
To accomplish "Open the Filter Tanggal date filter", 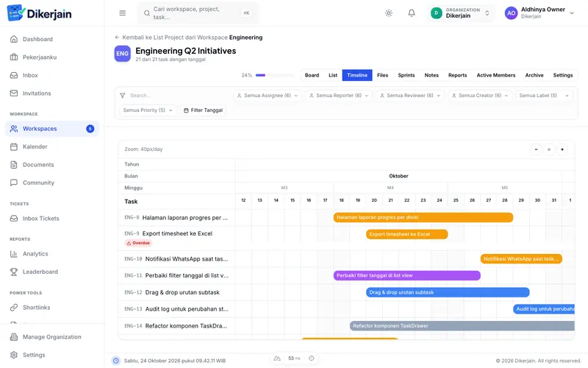I will tap(203, 110).
